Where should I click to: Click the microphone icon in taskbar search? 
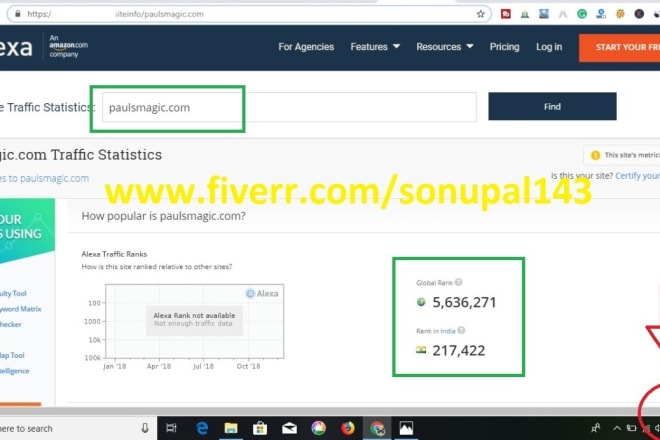click(145, 428)
